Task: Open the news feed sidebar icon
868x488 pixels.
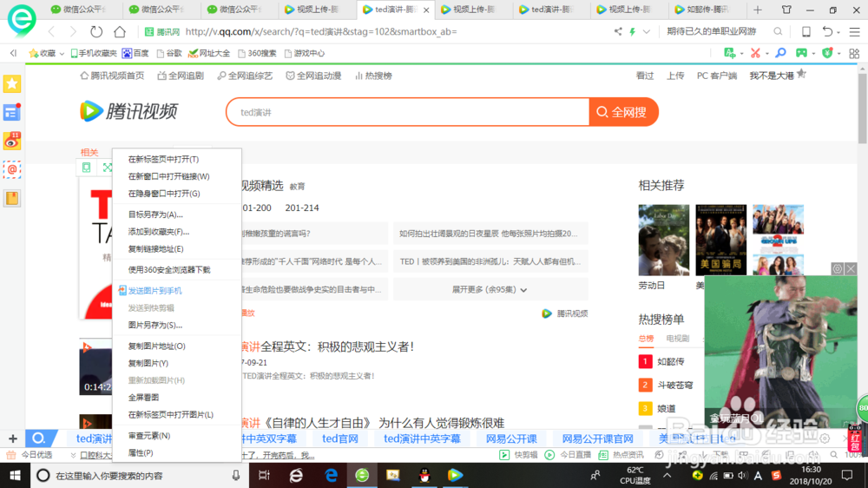Action: 12,112
